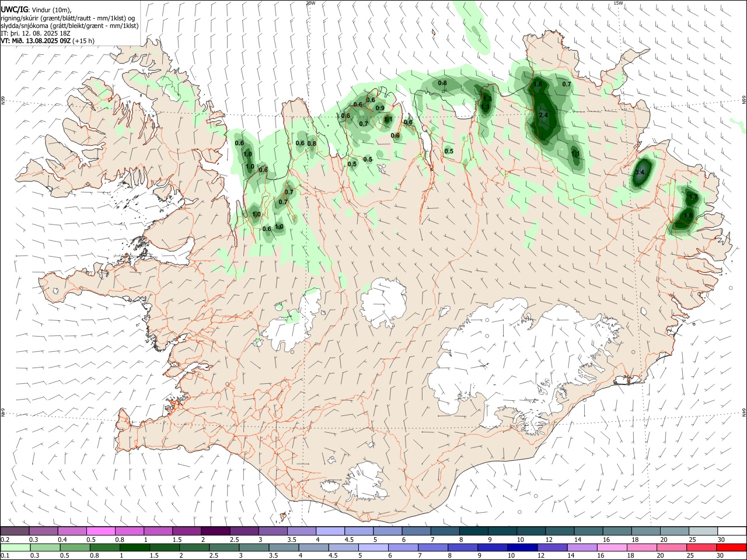Pick the 0.5 green swatch in rain legend
747x560 pixels.
pos(74,547)
